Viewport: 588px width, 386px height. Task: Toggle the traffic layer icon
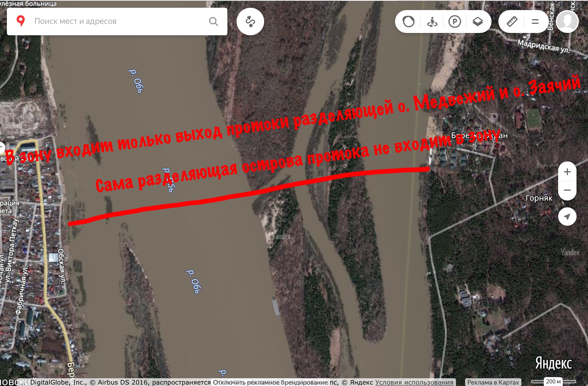tap(408, 22)
